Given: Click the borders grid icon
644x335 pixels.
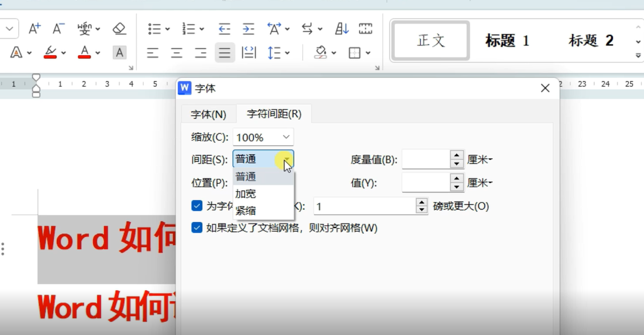Looking at the screenshot, I should click(354, 53).
